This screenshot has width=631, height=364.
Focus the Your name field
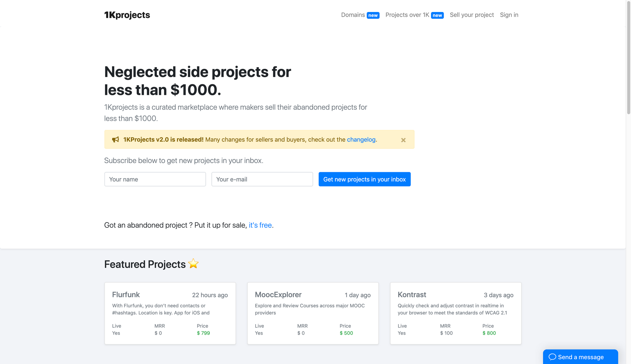pos(155,179)
